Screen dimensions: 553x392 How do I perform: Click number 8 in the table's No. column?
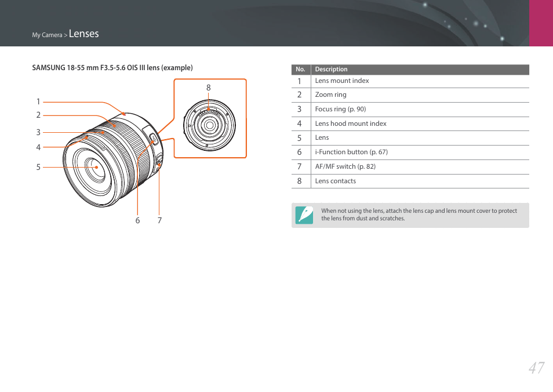[300, 181]
